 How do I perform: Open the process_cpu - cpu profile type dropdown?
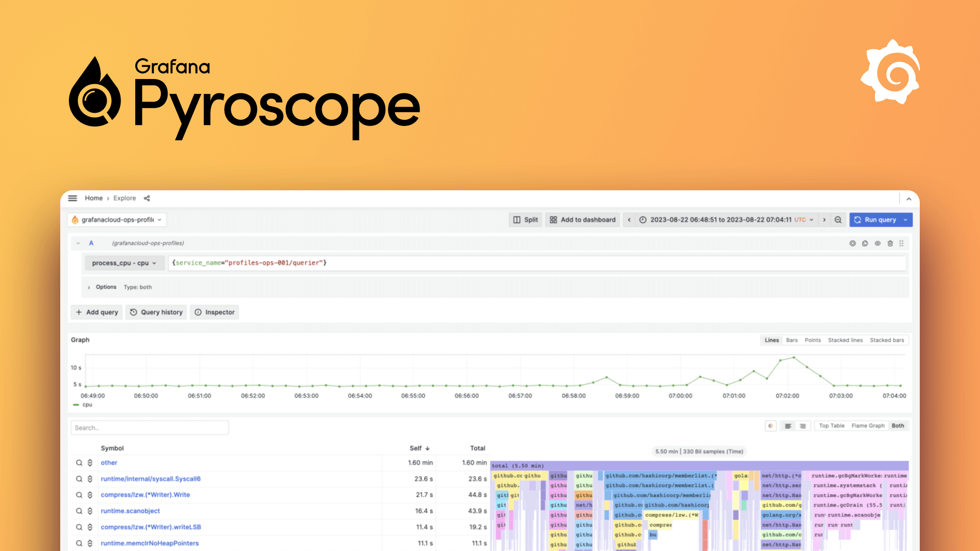coord(124,263)
